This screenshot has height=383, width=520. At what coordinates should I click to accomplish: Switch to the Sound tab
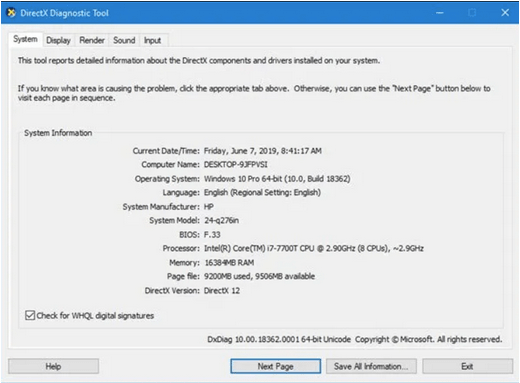point(124,40)
